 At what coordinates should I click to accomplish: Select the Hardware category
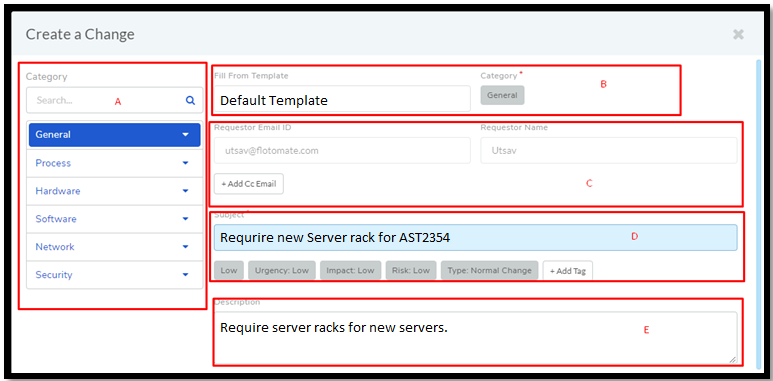tap(114, 191)
